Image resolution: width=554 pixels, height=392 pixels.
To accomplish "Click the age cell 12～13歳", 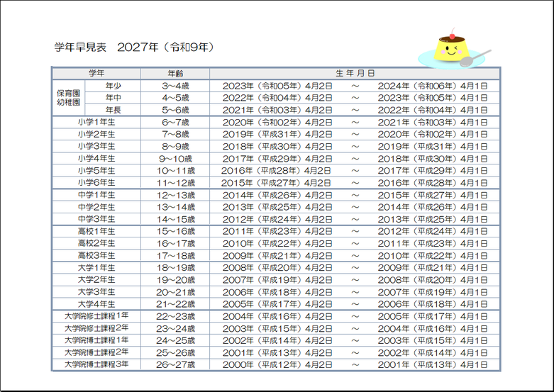I will pyautogui.click(x=175, y=195).
